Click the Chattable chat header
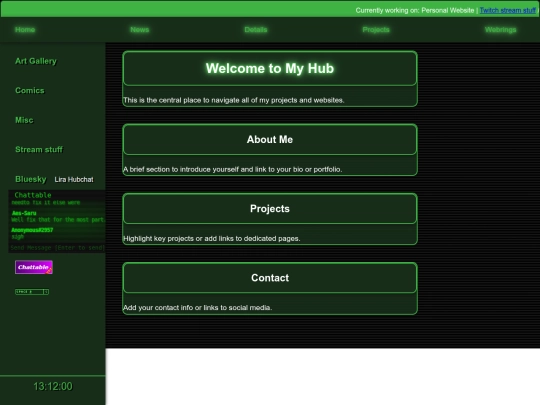The height and width of the screenshot is (405, 540). [x=33, y=195]
